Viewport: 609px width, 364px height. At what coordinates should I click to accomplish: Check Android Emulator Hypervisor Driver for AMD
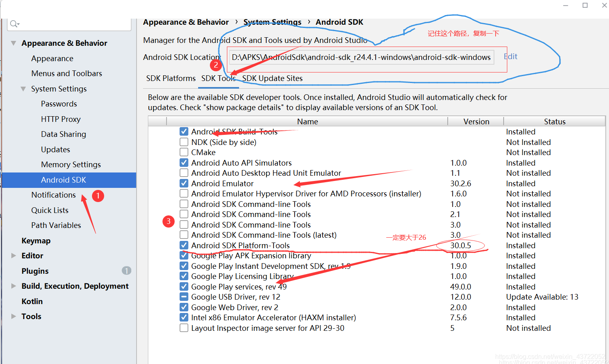click(184, 194)
